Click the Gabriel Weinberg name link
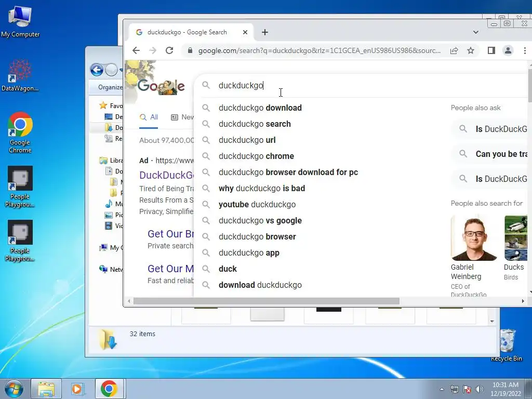The height and width of the screenshot is (399, 532). 466,272
